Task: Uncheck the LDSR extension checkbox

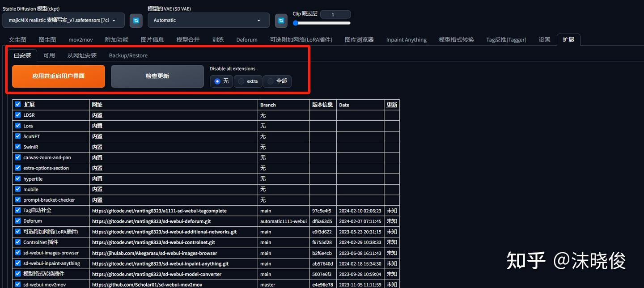Action: point(17,115)
